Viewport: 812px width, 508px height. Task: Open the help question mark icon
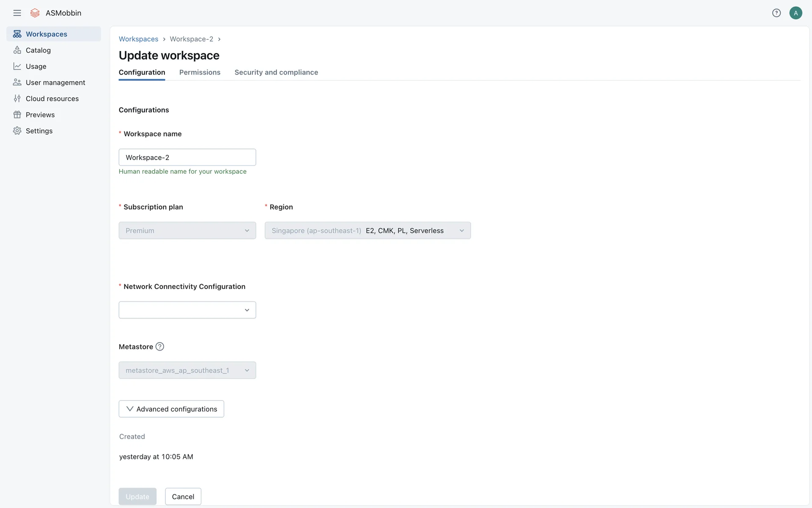click(x=776, y=13)
